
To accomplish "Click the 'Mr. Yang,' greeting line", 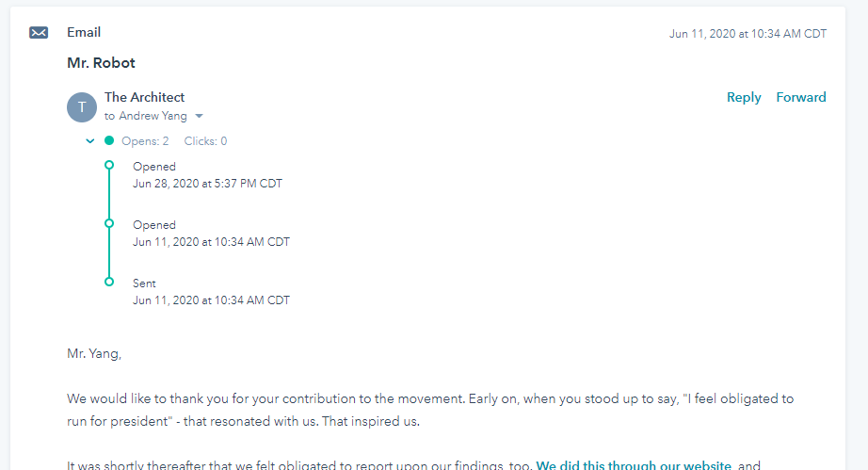I will tap(94, 354).
